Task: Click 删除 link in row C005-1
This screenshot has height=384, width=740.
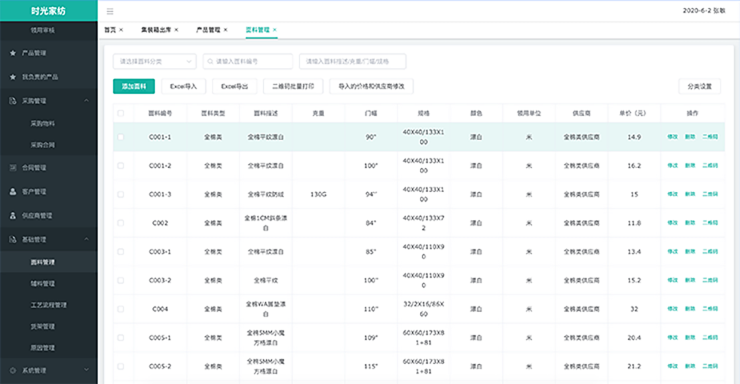Action: 690,338
